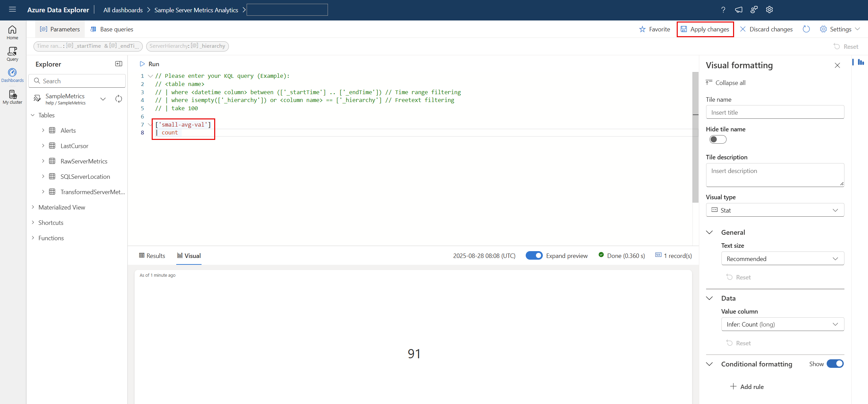This screenshot has width=868, height=404.
Task: Click Apply changes button
Action: tap(705, 29)
